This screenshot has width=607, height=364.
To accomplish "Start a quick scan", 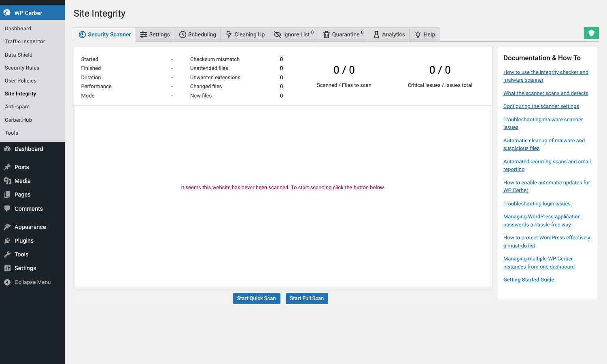I will [257, 298].
